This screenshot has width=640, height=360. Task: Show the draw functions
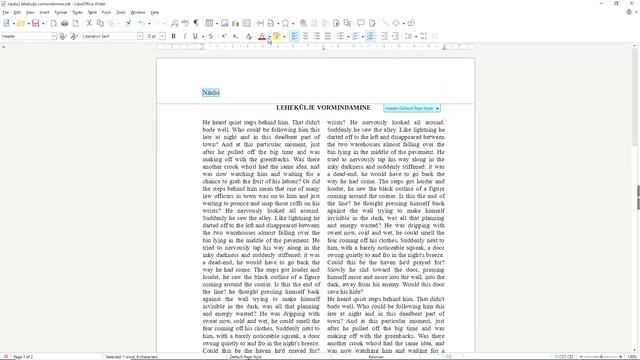411,23
